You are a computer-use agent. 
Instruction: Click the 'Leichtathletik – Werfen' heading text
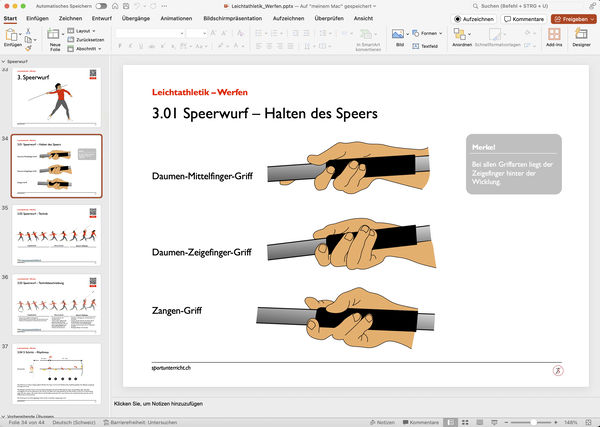click(x=200, y=92)
